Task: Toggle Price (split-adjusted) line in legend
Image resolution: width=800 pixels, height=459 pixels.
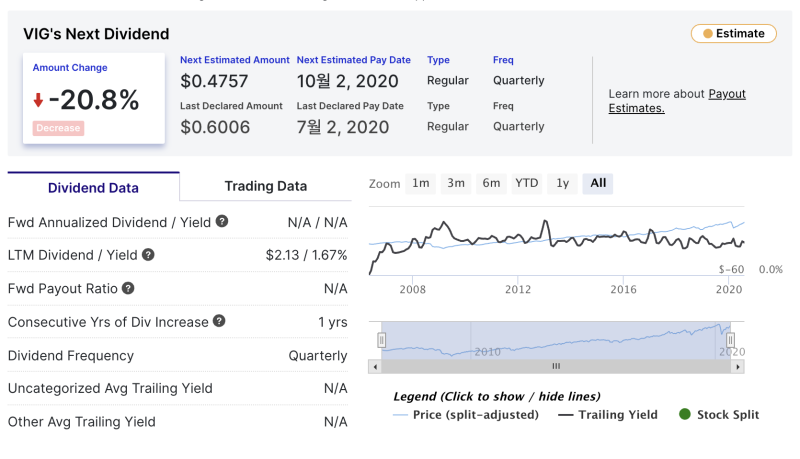Action: pos(466,415)
